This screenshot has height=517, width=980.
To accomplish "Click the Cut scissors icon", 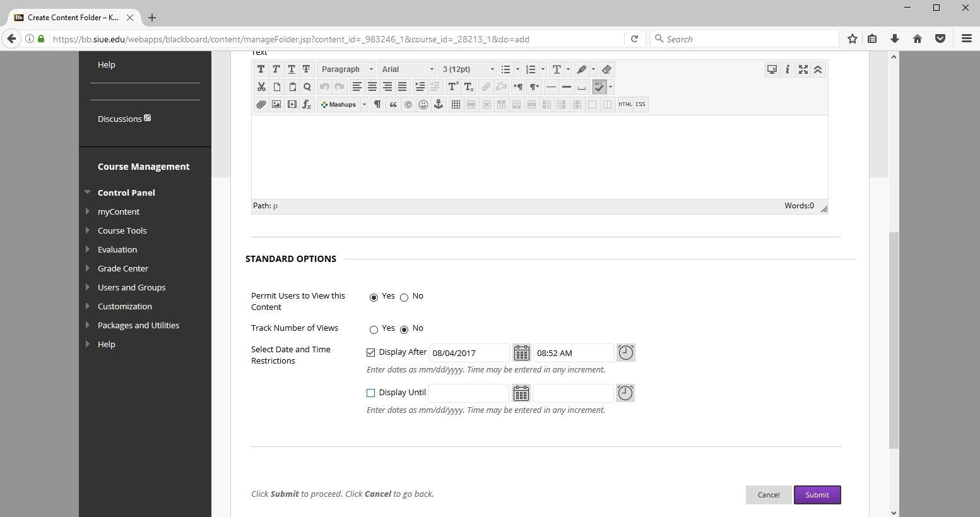I will coord(261,87).
